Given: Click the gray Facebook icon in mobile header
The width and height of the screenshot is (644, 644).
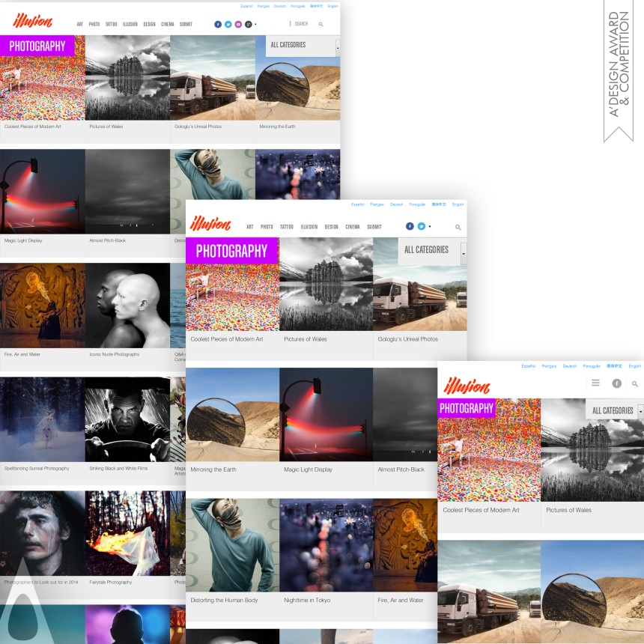Looking at the screenshot, I should point(616,383).
